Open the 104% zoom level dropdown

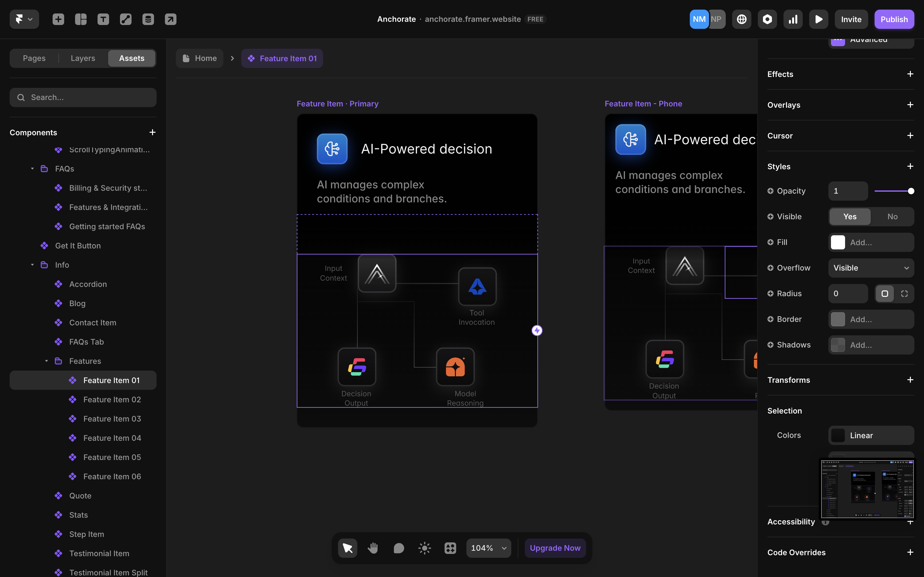(488, 548)
